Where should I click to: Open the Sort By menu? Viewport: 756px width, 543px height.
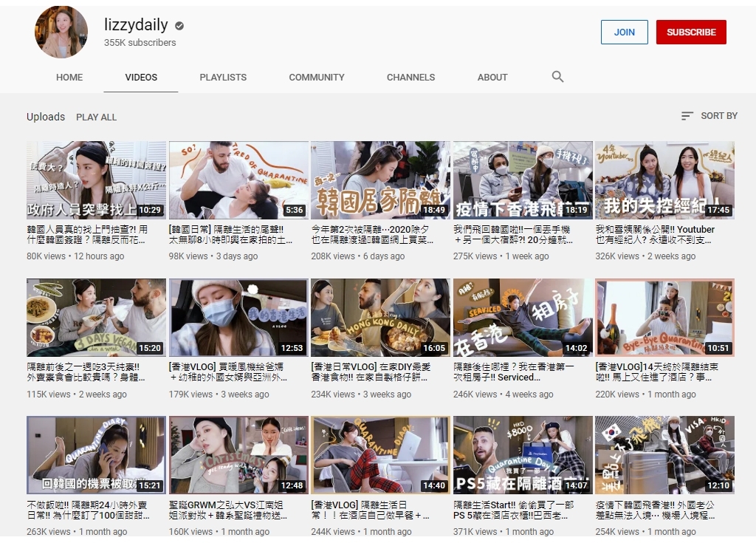tap(709, 116)
